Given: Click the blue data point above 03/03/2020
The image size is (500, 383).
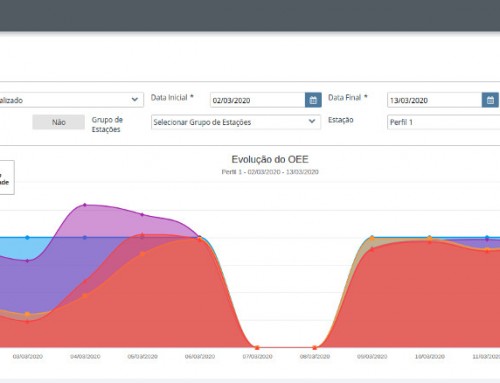Looking at the screenshot, I should [x=27, y=238].
